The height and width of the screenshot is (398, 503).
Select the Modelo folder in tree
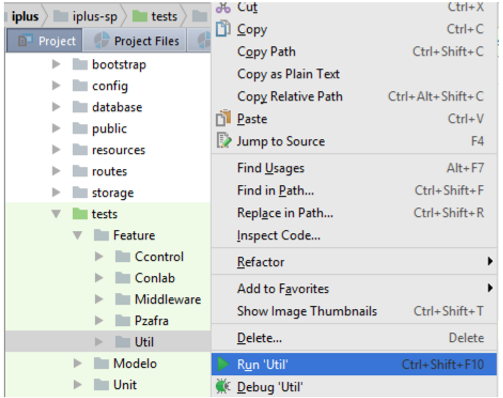pyautogui.click(x=135, y=363)
